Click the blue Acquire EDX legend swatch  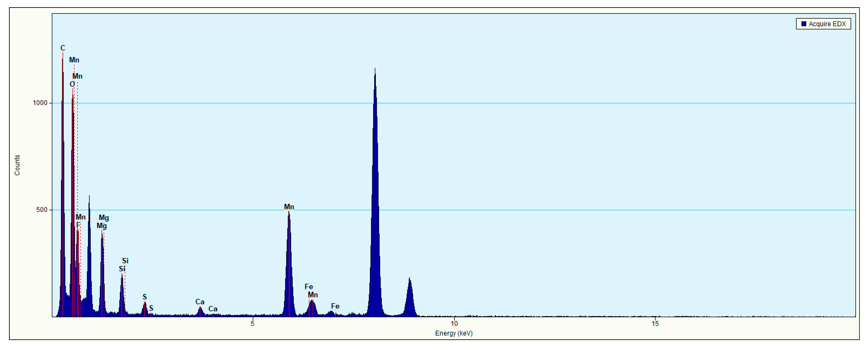(804, 24)
